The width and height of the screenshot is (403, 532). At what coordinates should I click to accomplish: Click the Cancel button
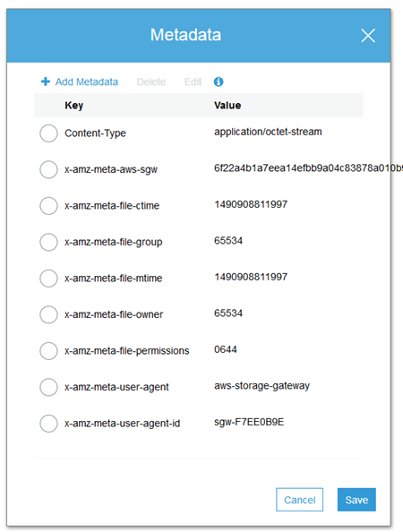299,500
